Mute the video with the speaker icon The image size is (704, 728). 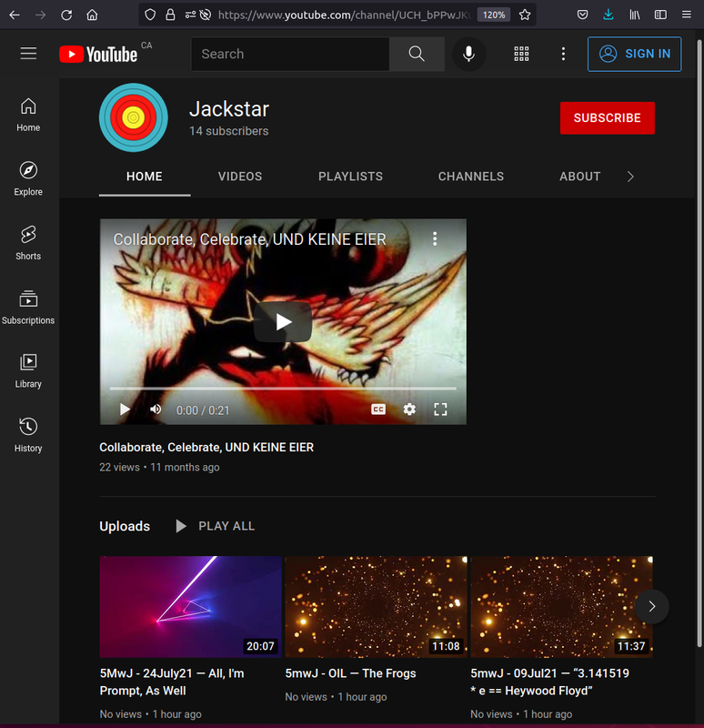(156, 409)
